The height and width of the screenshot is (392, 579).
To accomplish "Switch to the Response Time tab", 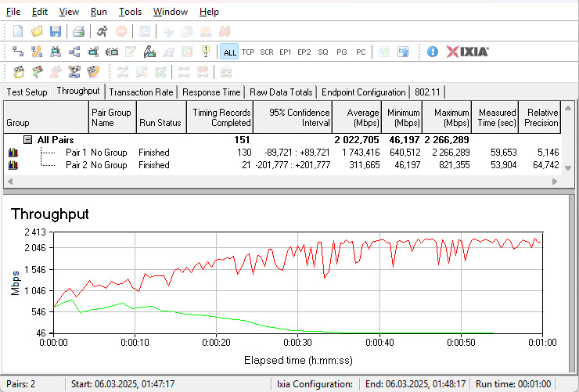I will (211, 92).
